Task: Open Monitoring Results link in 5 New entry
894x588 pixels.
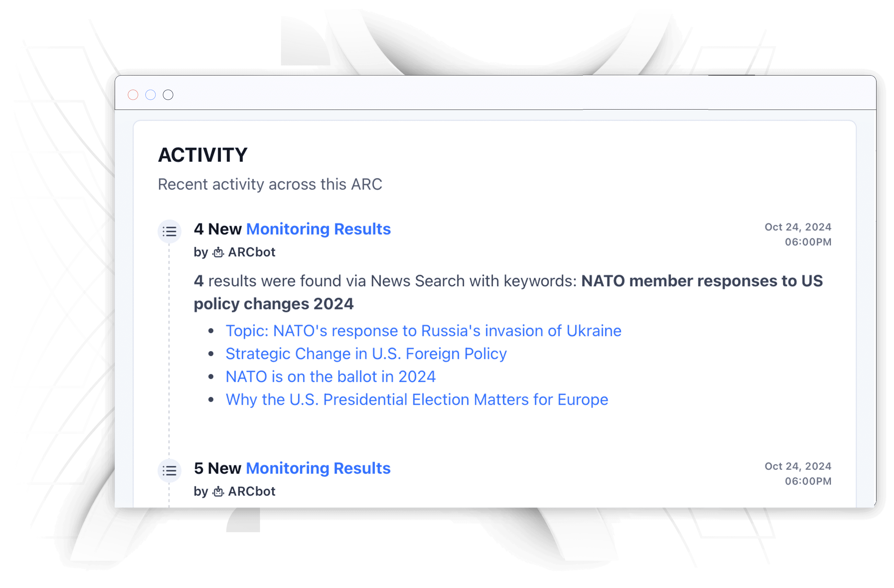Action: (318, 468)
